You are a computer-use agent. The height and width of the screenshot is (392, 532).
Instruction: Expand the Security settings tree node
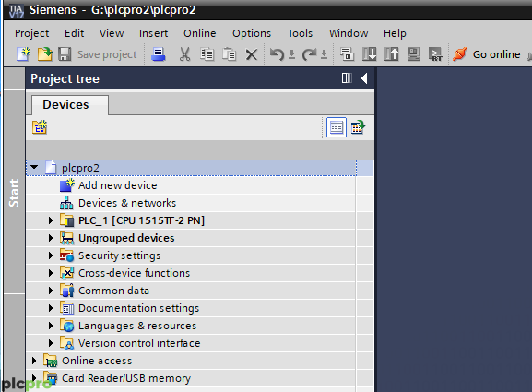[x=51, y=255]
